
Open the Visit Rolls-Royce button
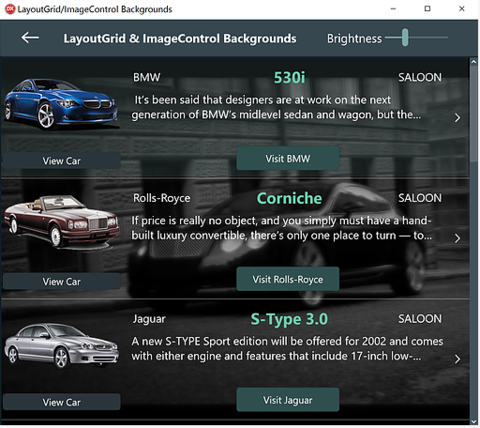point(288,279)
